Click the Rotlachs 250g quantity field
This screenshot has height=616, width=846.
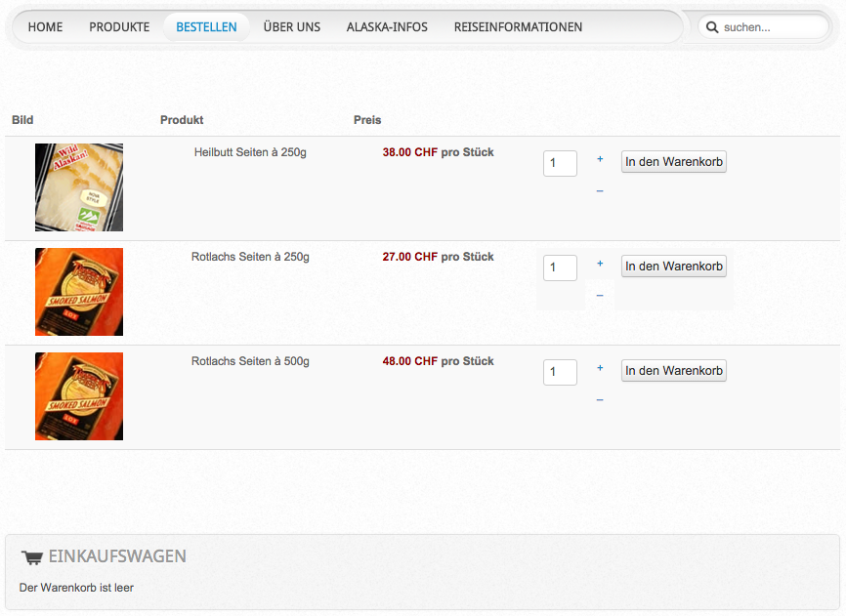click(560, 267)
